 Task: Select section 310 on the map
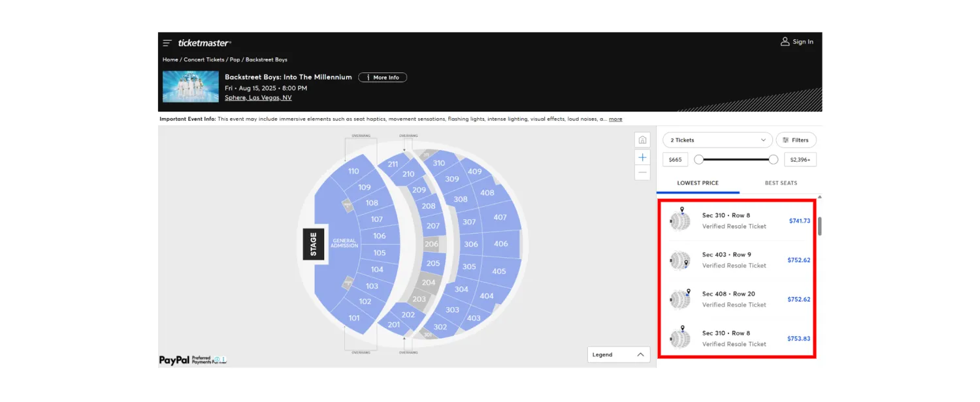438,163
